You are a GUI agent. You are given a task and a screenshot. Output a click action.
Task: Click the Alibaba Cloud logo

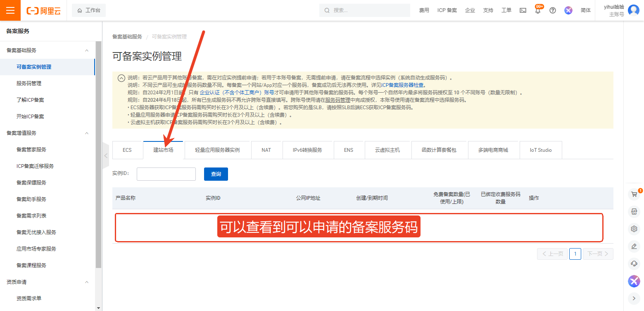pos(43,11)
